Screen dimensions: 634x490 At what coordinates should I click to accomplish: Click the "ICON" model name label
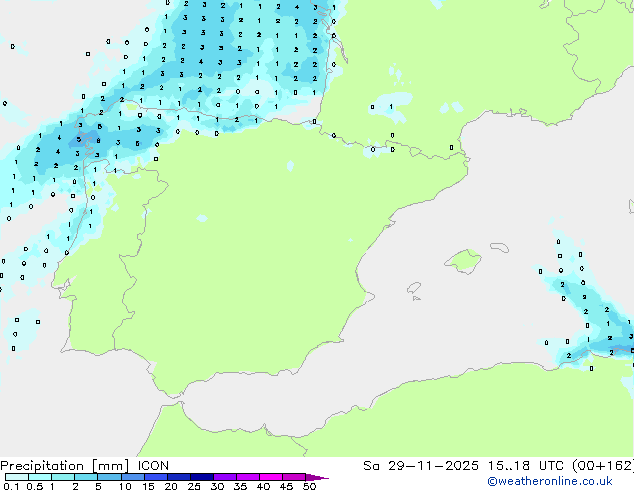(x=153, y=466)
